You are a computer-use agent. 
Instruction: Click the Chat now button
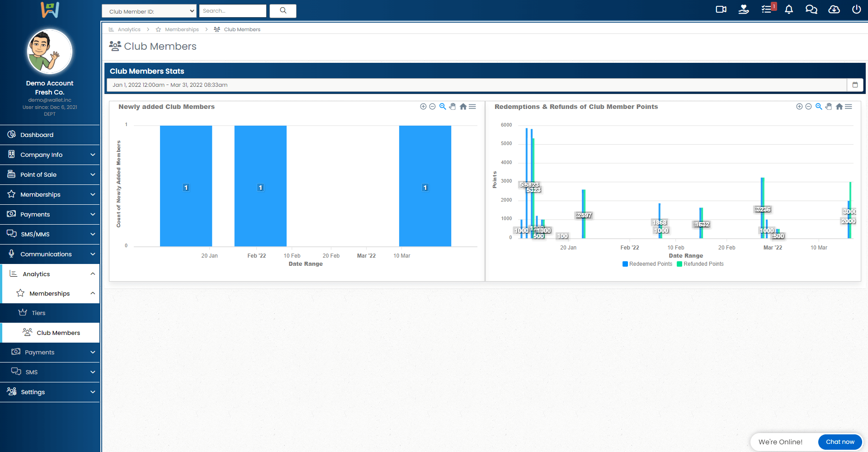point(840,442)
